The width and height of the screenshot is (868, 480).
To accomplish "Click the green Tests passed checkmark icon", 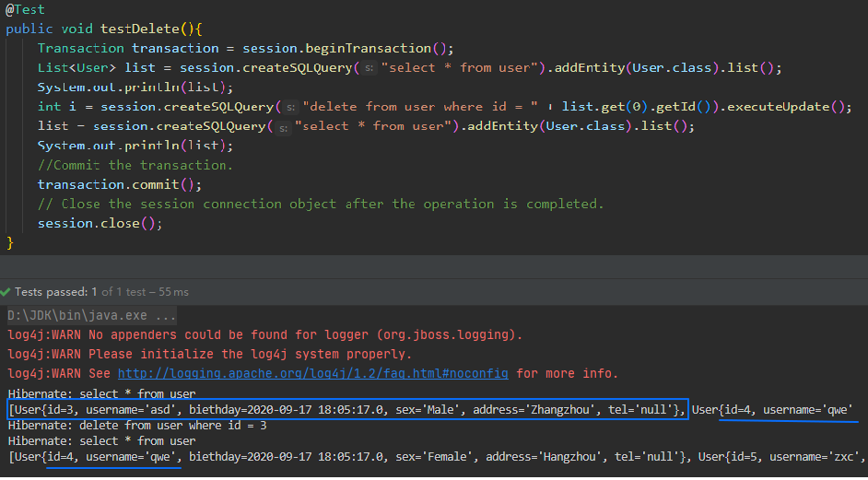I will point(8,292).
